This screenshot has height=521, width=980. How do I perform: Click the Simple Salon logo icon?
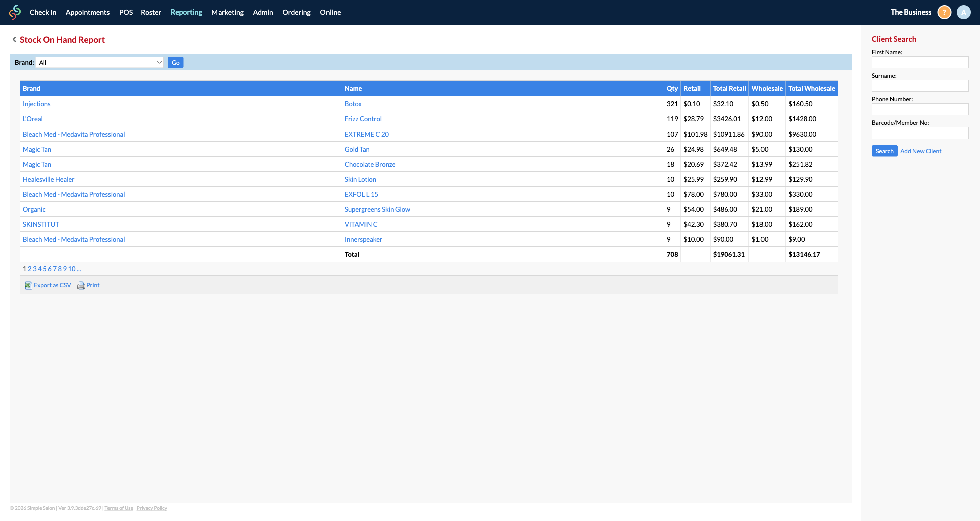click(x=15, y=12)
